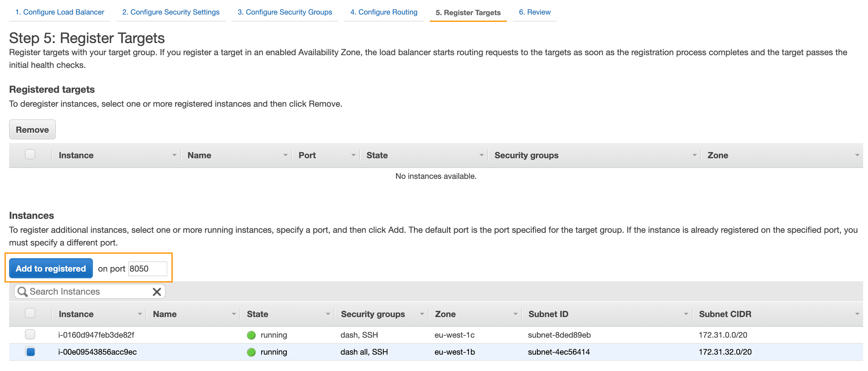The image size is (868, 371).
Task: Click the port input field showing 8050
Action: click(147, 269)
